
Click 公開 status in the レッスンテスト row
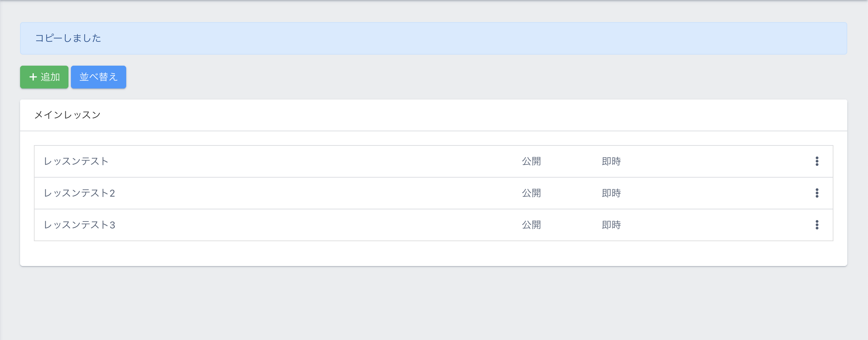pyautogui.click(x=531, y=161)
